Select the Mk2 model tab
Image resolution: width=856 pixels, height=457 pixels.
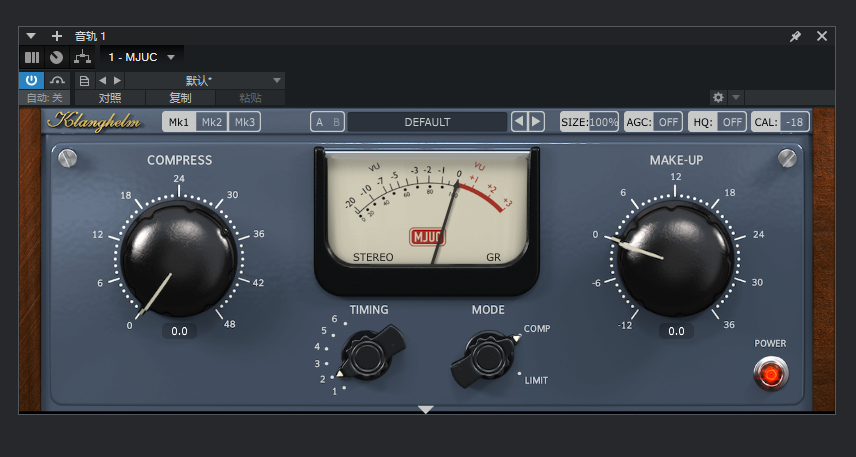[x=212, y=122]
